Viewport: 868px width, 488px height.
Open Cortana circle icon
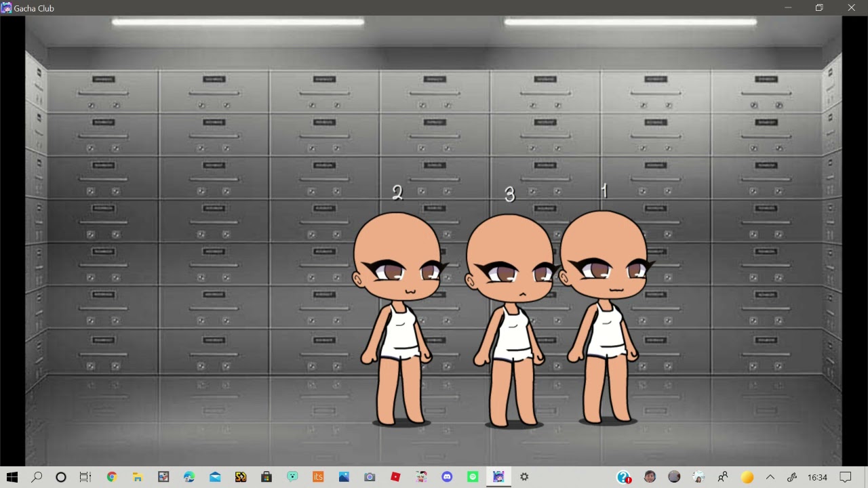click(x=61, y=477)
